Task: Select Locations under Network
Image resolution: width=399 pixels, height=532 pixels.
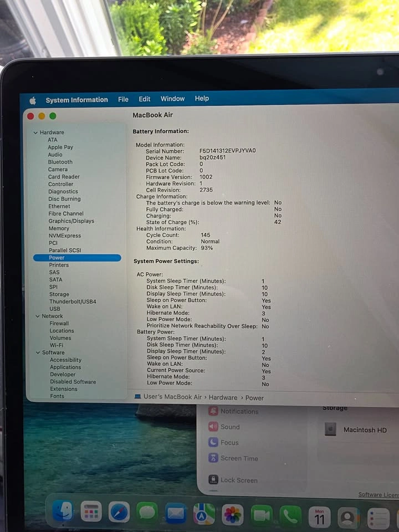Action: coord(62,331)
